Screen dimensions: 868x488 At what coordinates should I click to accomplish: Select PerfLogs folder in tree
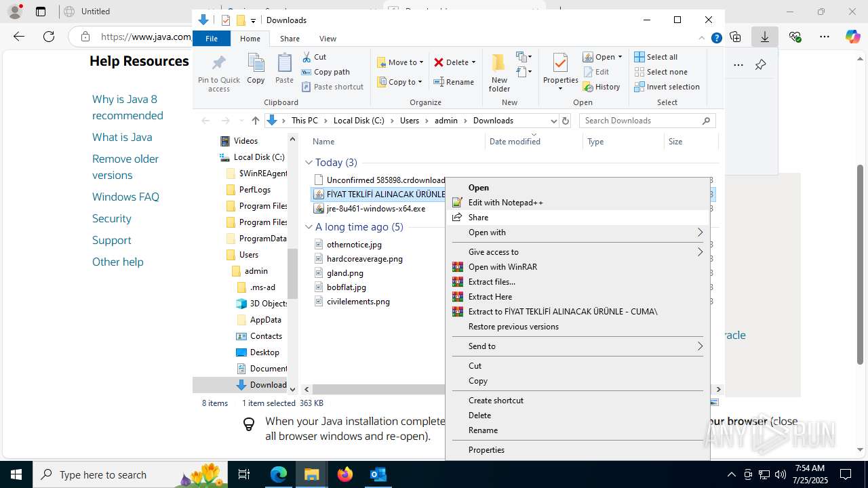click(x=254, y=190)
